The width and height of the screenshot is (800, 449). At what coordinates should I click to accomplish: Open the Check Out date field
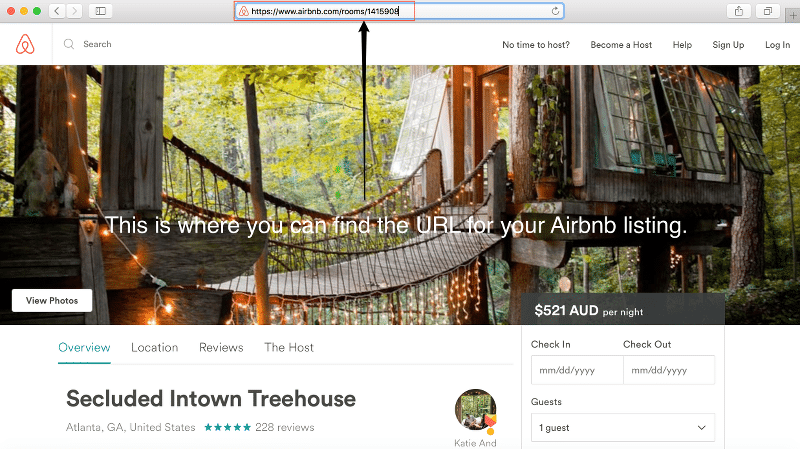tap(669, 370)
